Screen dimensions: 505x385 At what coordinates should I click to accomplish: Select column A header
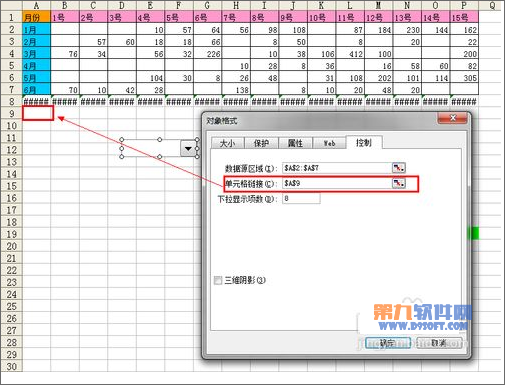[36, 5]
